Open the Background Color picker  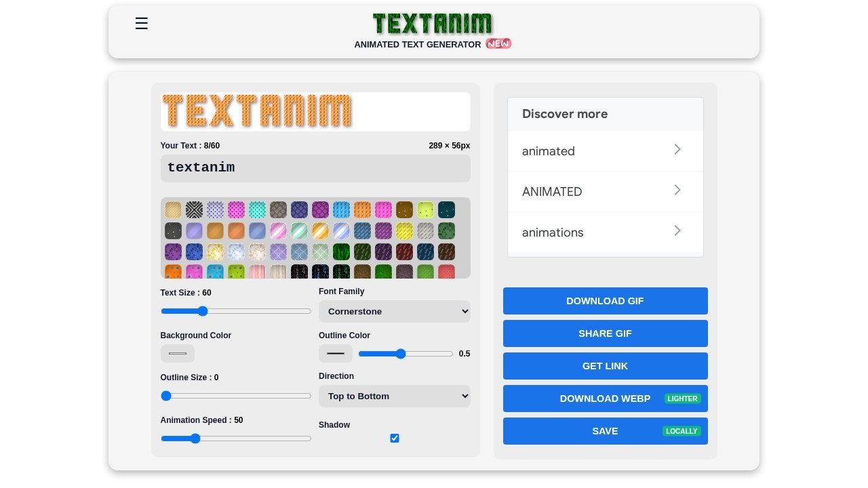[177, 353]
